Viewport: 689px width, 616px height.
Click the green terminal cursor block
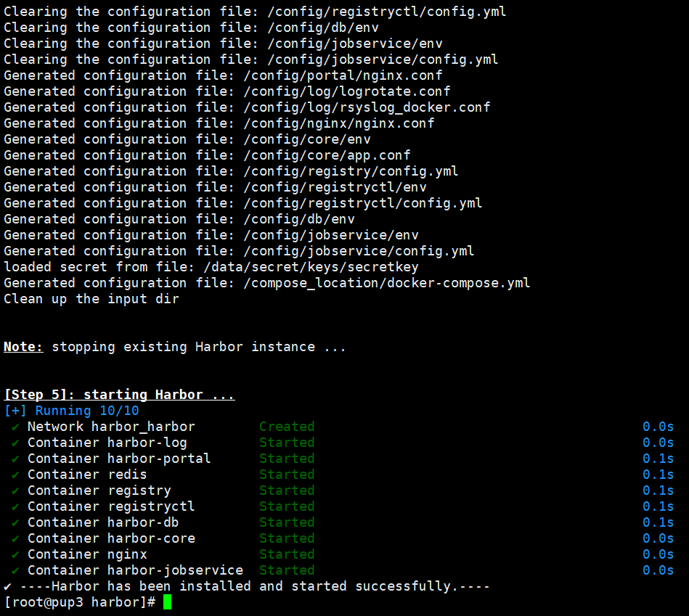click(167, 602)
